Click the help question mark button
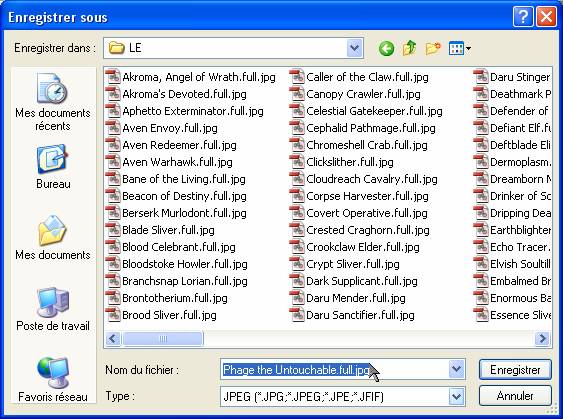The width and height of the screenshot is (563, 419). point(522,17)
